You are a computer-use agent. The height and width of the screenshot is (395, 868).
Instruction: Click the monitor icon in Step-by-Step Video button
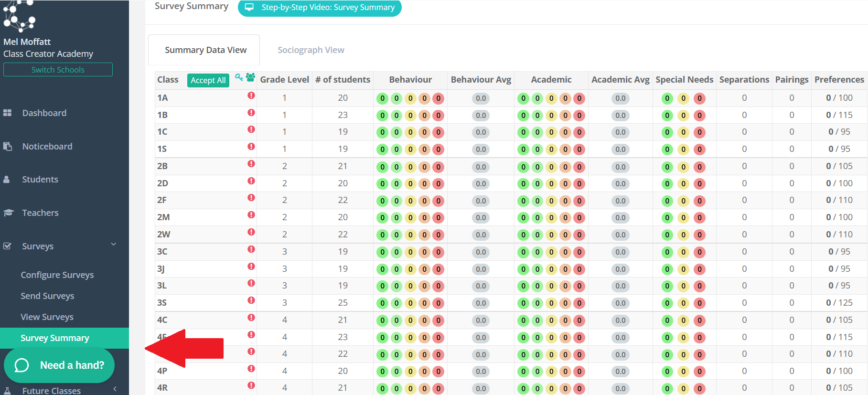coord(249,7)
